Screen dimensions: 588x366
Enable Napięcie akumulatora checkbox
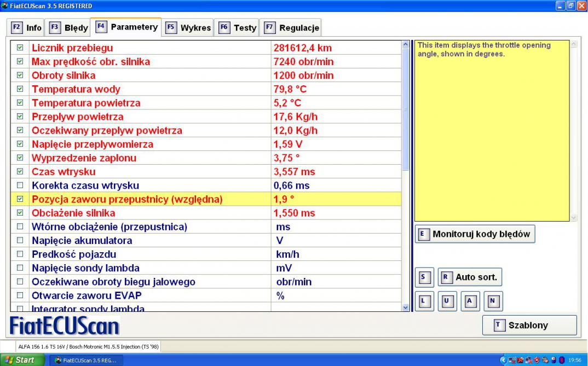pyautogui.click(x=20, y=241)
